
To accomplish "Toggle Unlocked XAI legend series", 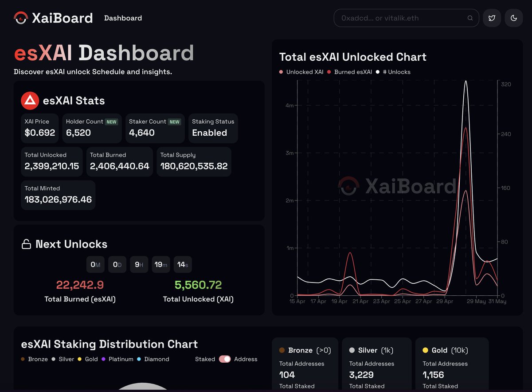I will pos(301,72).
